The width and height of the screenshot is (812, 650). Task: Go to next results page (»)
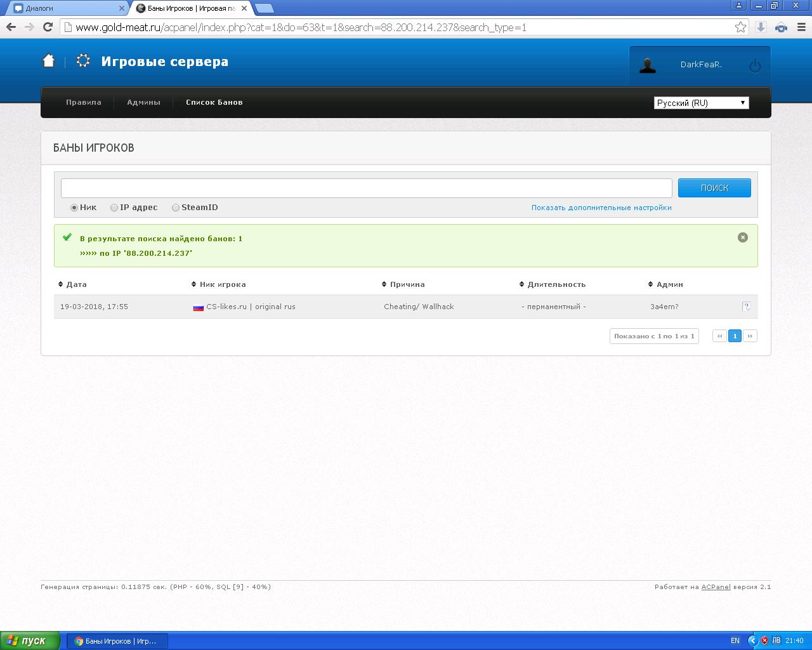[x=750, y=336]
